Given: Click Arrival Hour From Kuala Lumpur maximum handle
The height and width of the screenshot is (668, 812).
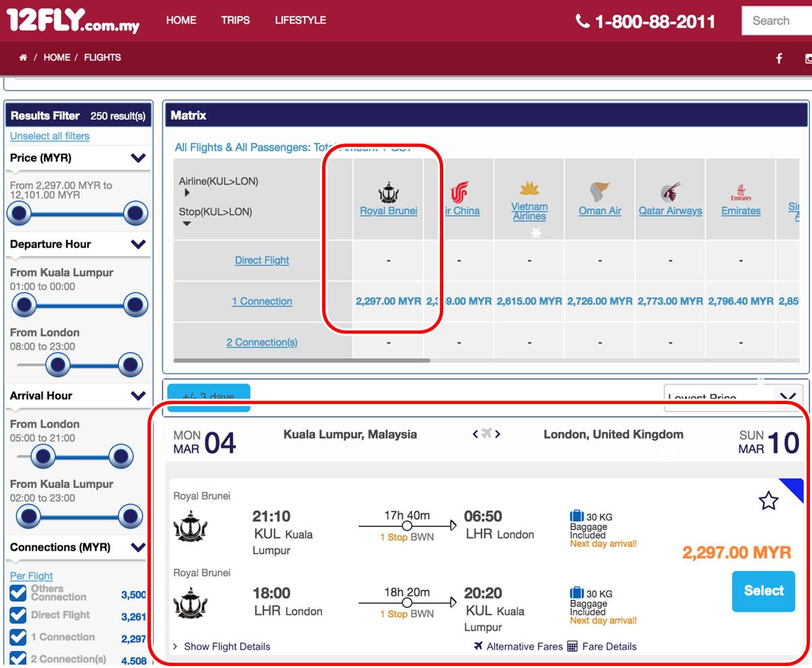Looking at the screenshot, I should coord(130,517).
